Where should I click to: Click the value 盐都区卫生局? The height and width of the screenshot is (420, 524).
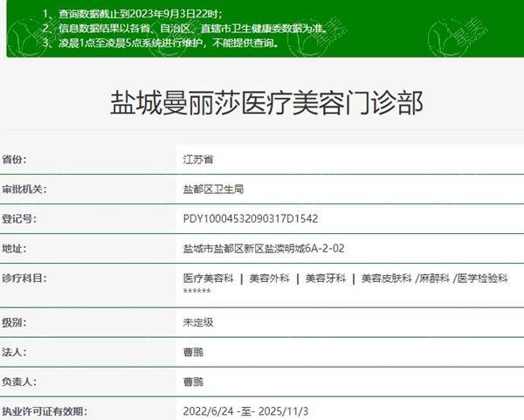(214, 189)
